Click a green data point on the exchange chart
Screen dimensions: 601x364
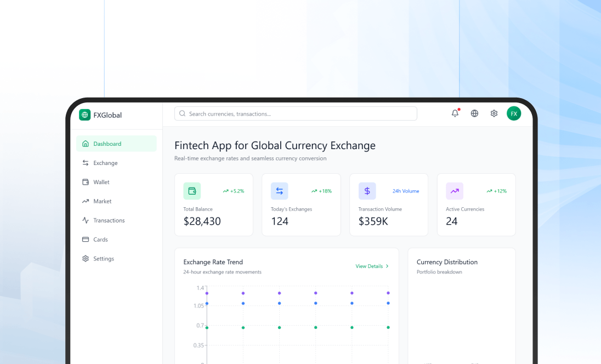[x=243, y=327]
